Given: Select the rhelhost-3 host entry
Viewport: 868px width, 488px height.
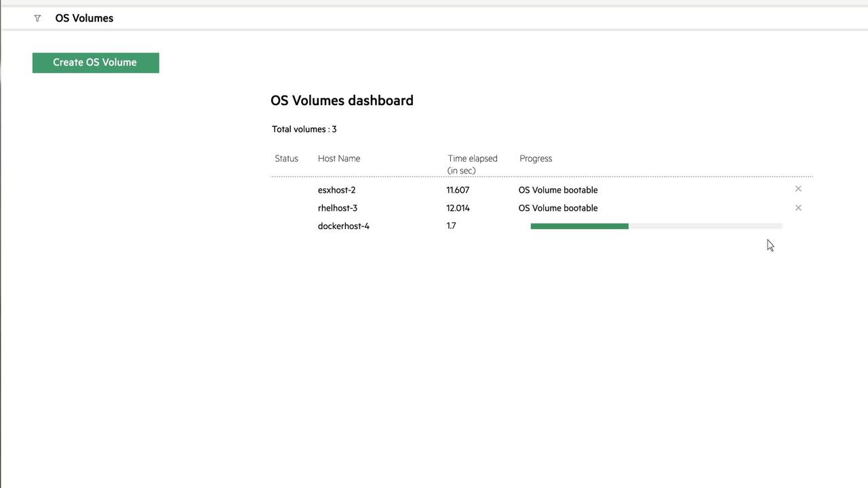Looking at the screenshot, I should point(337,208).
